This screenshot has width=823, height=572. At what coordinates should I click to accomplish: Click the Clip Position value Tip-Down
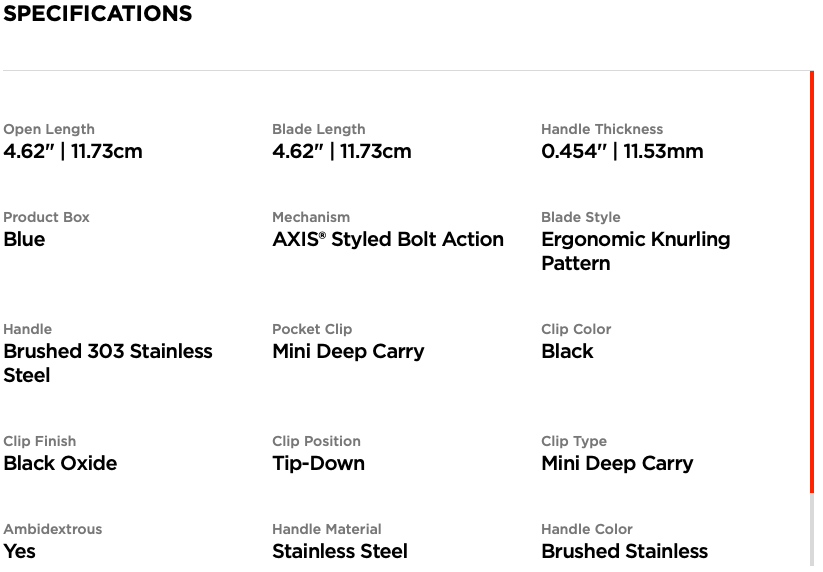click(319, 464)
